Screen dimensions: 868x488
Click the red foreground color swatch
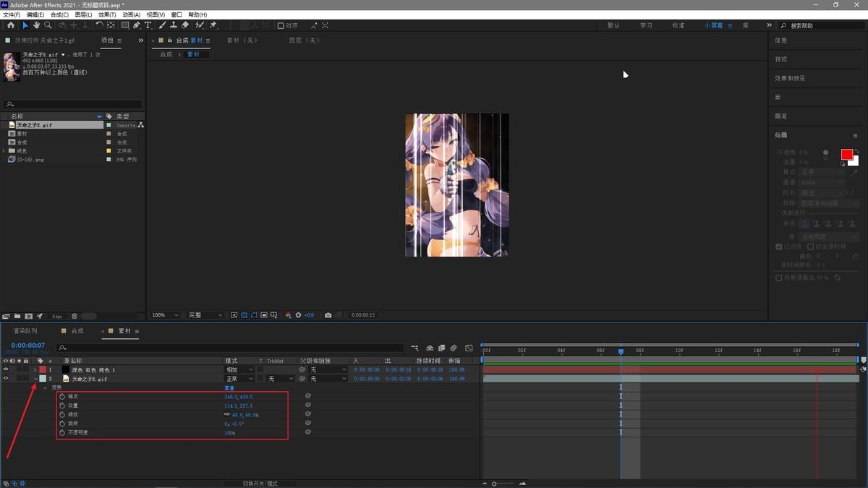tap(846, 155)
